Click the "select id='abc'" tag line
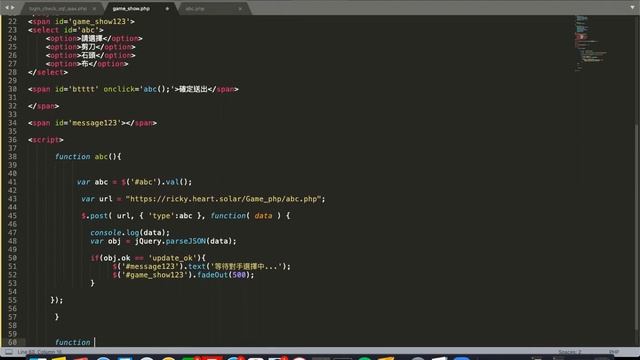The width and height of the screenshot is (640, 360). tap(66, 30)
